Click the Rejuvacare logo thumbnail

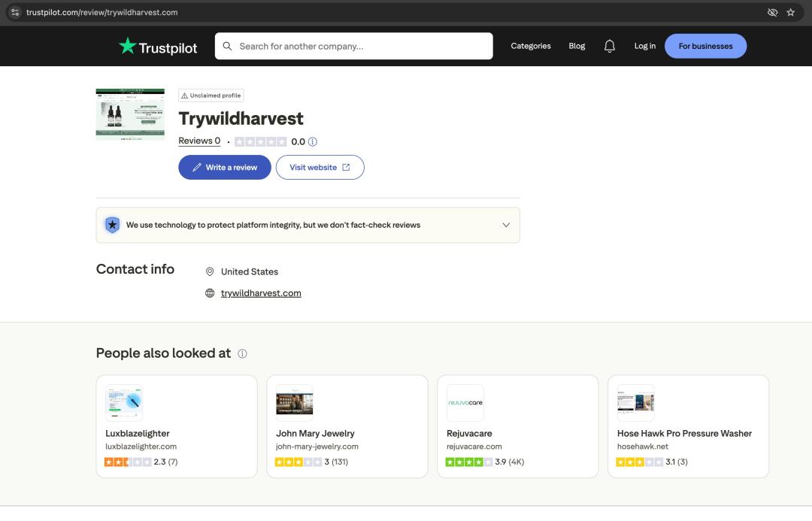465,404
